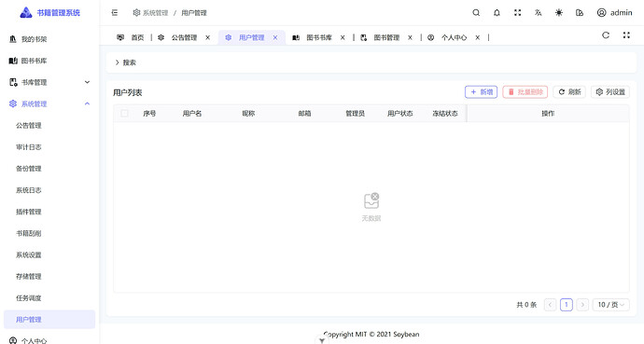Image resolution: width=644 pixels, height=344 pixels.
Task: Switch to 个人中心 tab
Action: point(448,37)
